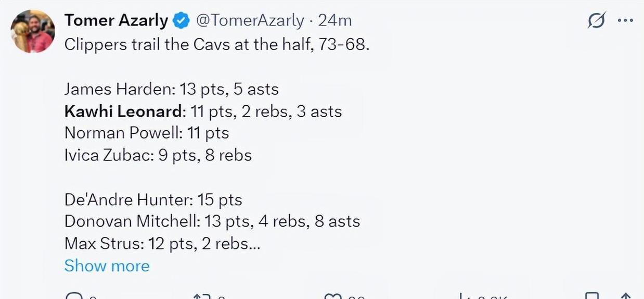The height and width of the screenshot is (299, 644).
Task: Click the James Harden stat line
Action: tap(172, 89)
